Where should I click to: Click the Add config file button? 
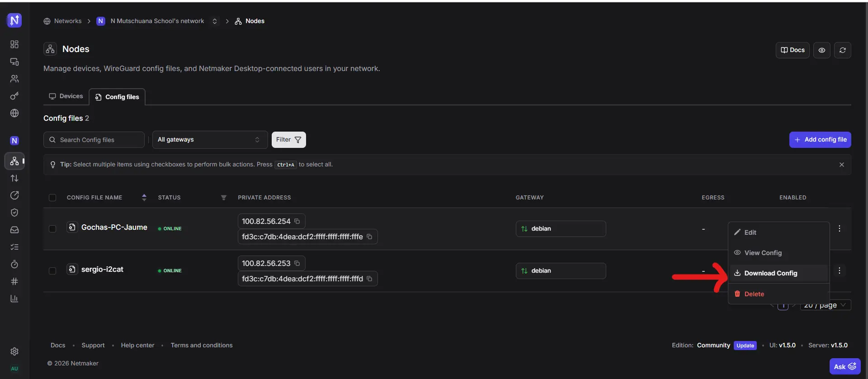pos(820,140)
